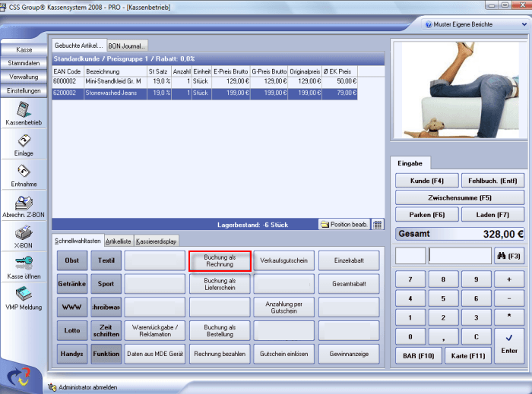Open the VMP Meldung icon
Viewport: 532px width, 394px height.
click(24, 294)
